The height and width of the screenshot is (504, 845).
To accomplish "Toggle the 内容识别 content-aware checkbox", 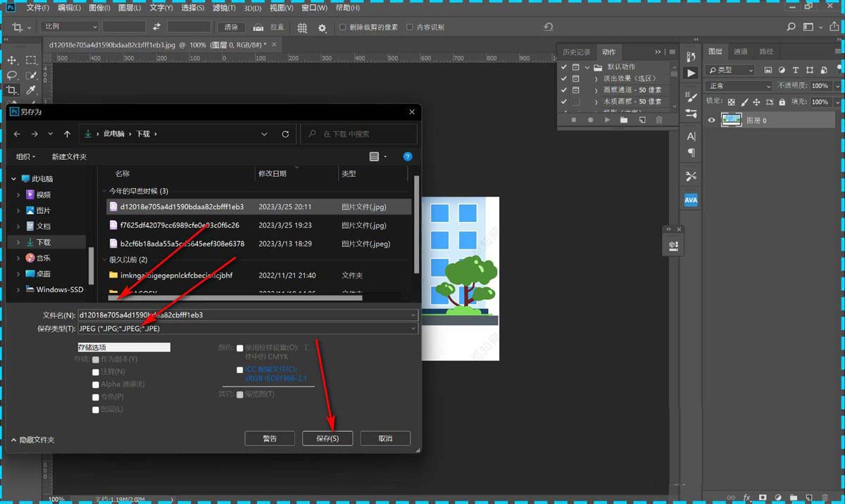I will (x=411, y=27).
